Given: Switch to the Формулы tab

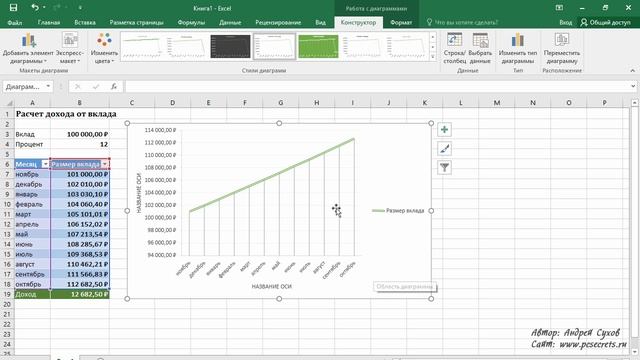Looking at the screenshot, I should coord(191,22).
